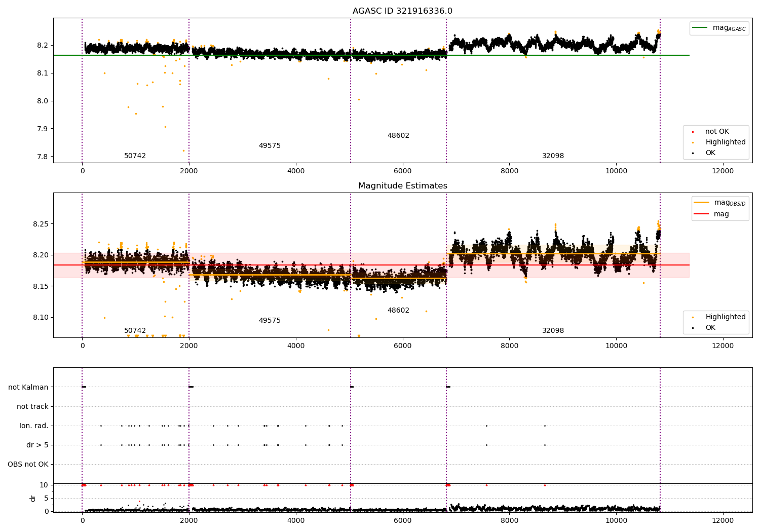Click x-axis tick 12000 under top plot
Image resolution: width=760 pixels, height=532 pixels.
tap(723, 171)
